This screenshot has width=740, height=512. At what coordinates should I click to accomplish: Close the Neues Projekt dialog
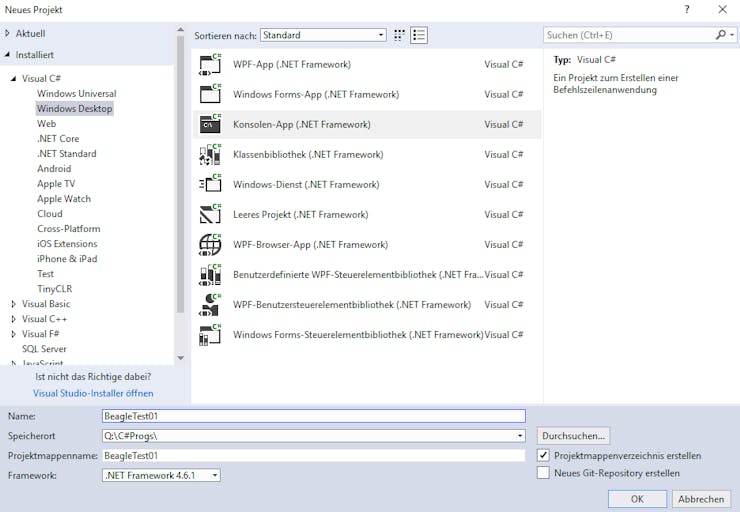point(722,9)
